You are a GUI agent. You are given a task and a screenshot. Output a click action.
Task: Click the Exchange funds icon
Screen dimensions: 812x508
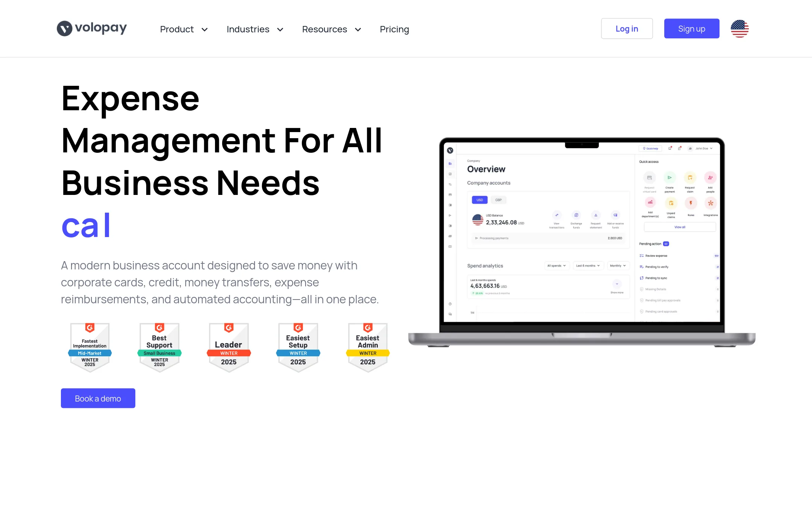[576, 215]
